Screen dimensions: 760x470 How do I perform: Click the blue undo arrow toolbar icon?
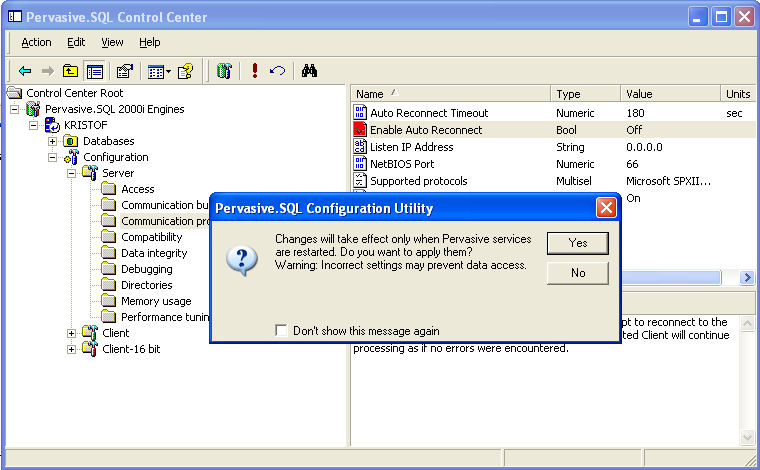point(277,71)
